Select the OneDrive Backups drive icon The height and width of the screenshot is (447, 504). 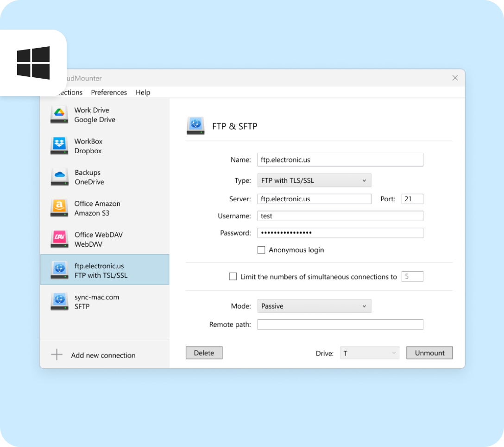tap(59, 177)
